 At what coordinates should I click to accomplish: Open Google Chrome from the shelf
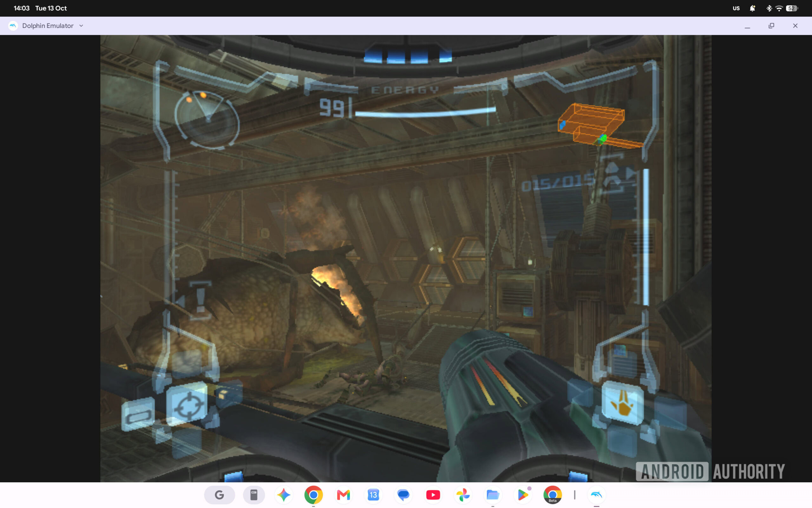(x=313, y=495)
